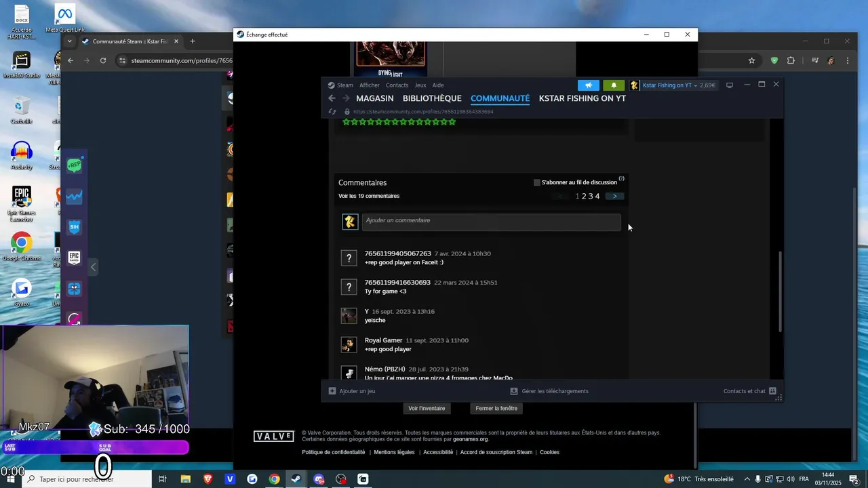Open Brave browser from taskbar

208,479
